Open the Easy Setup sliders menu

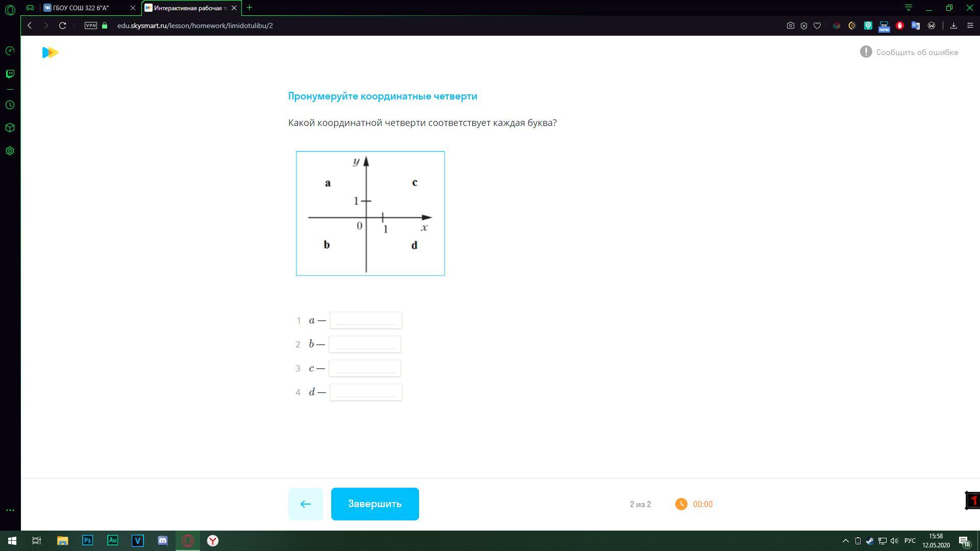point(970,26)
